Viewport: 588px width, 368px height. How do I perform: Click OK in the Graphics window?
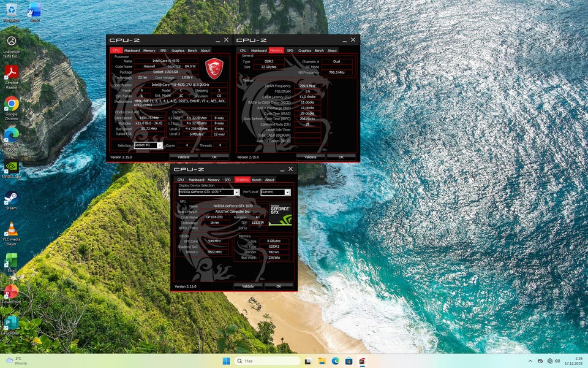point(278,286)
